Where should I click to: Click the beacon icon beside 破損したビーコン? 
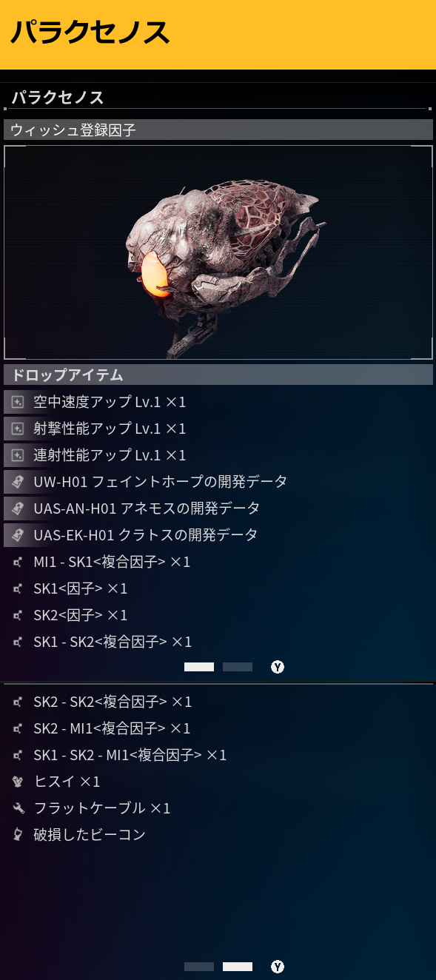(x=18, y=835)
